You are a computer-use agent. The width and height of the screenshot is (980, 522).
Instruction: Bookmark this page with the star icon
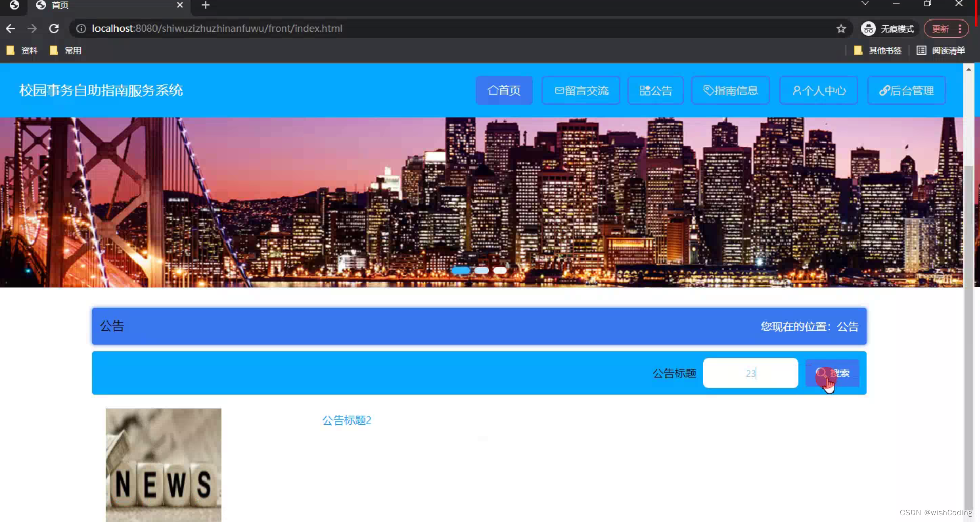[x=841, y=29]
